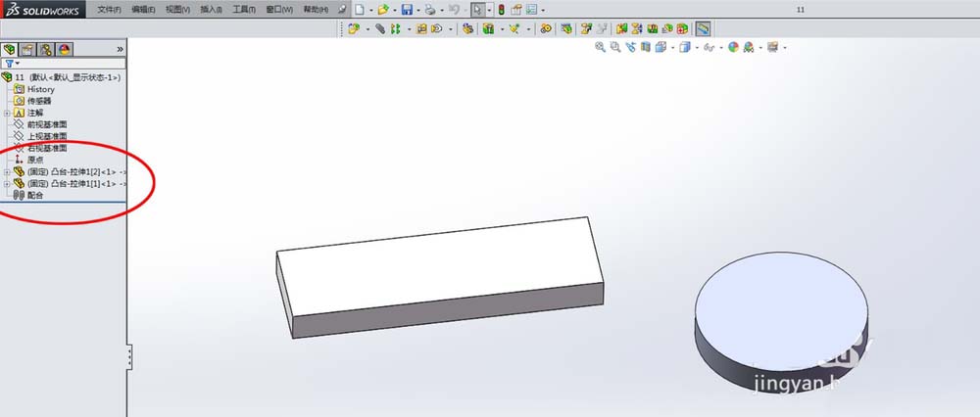Click the Clearance Verification icon
Viewport: 980px width, 417px height.
point(636,28)
